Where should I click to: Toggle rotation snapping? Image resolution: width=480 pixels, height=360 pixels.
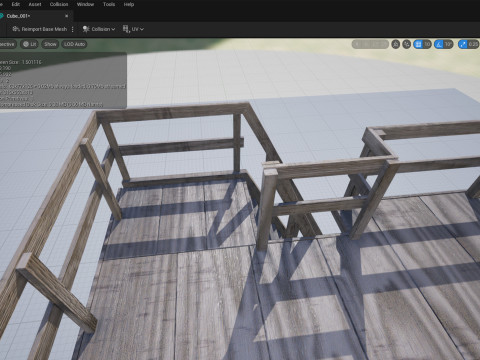(x=439, y=44)
